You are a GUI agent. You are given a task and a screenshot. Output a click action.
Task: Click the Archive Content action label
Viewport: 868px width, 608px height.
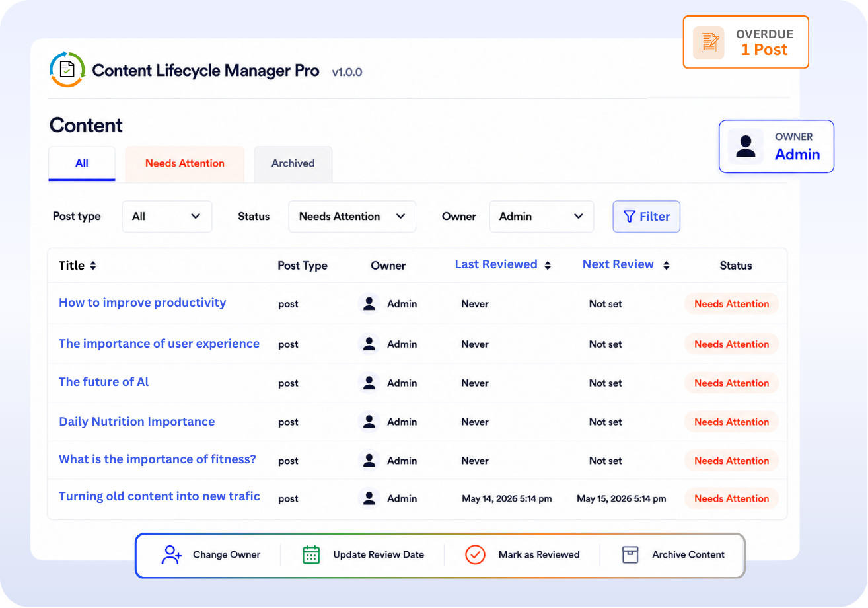tap(688, 555)
